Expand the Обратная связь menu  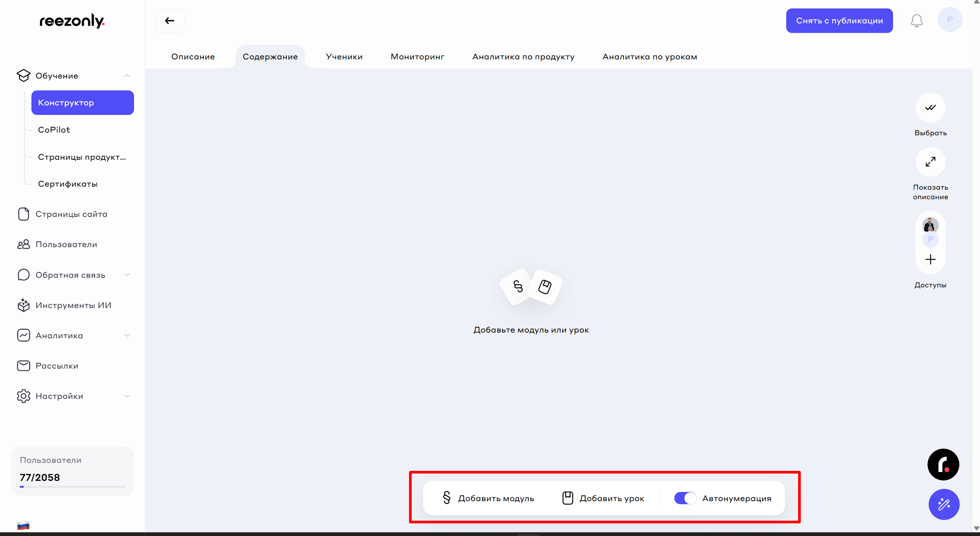click(x=127, y=275)
